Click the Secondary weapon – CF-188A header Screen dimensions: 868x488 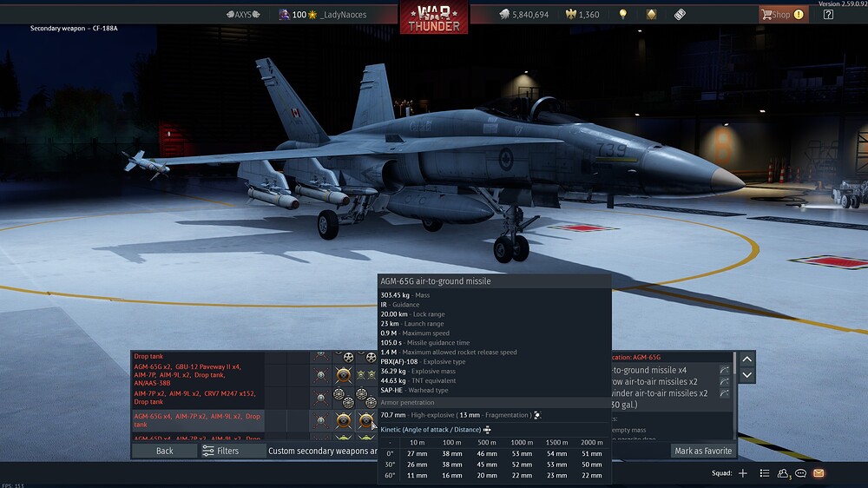(x=74, y=29)
